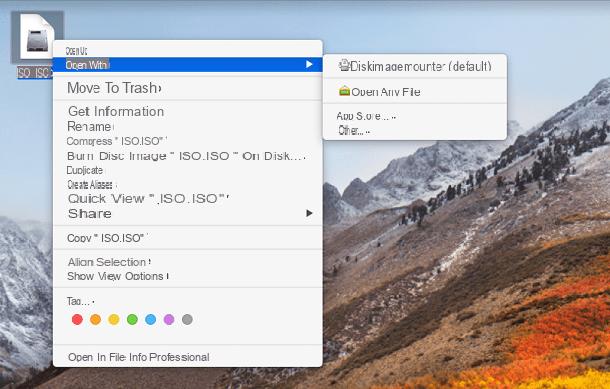The width and height of the screenshot is (610, 389).
Task: Select Align Selection
Action: point(188,262)
